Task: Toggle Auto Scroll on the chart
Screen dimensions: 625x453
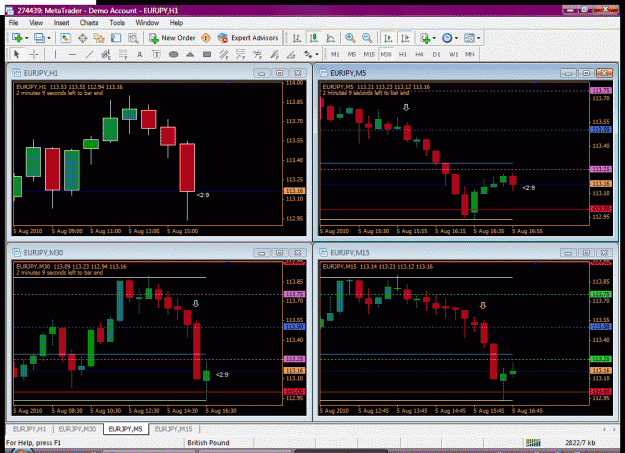Action: point(388,38)
